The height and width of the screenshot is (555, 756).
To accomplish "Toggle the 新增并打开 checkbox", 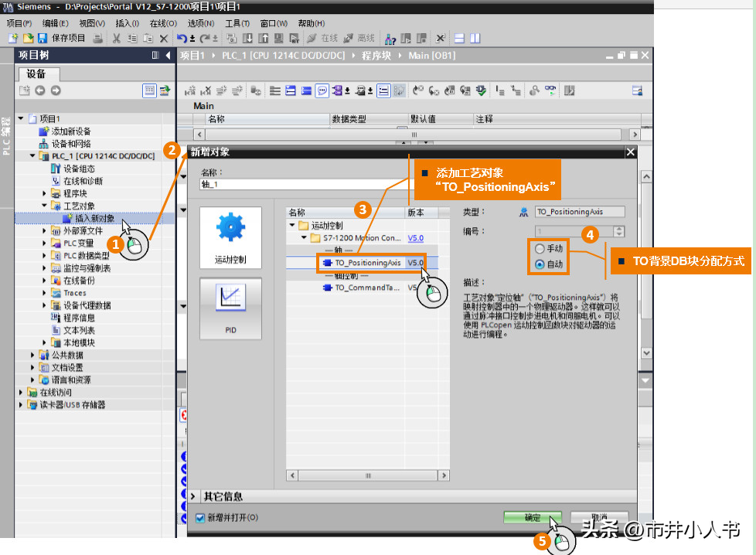I will (x=199, y=517).
